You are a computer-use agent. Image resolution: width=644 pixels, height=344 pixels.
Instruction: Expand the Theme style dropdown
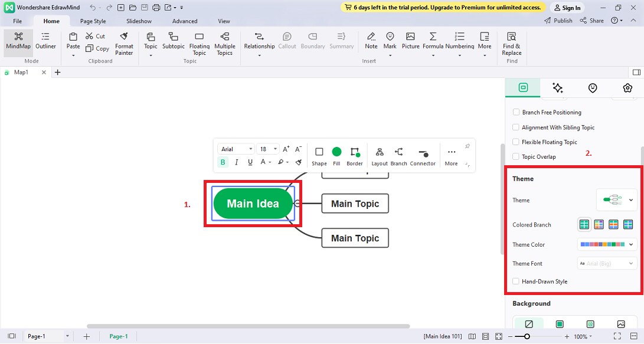click(617, 200)
